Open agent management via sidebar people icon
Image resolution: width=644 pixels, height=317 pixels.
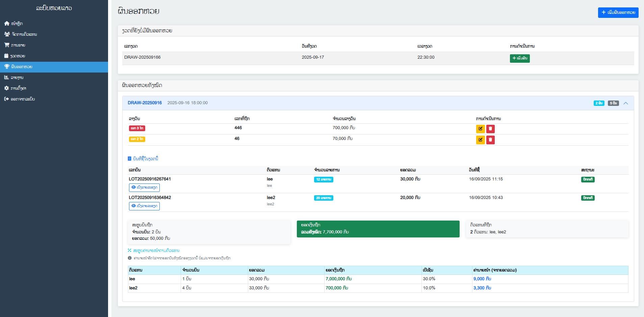[x=7, y=34]
